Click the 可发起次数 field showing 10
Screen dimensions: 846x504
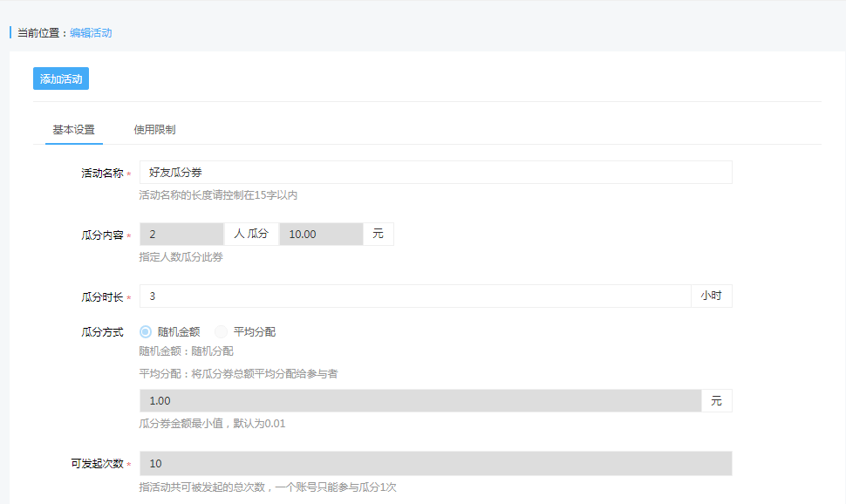point(436,464)
